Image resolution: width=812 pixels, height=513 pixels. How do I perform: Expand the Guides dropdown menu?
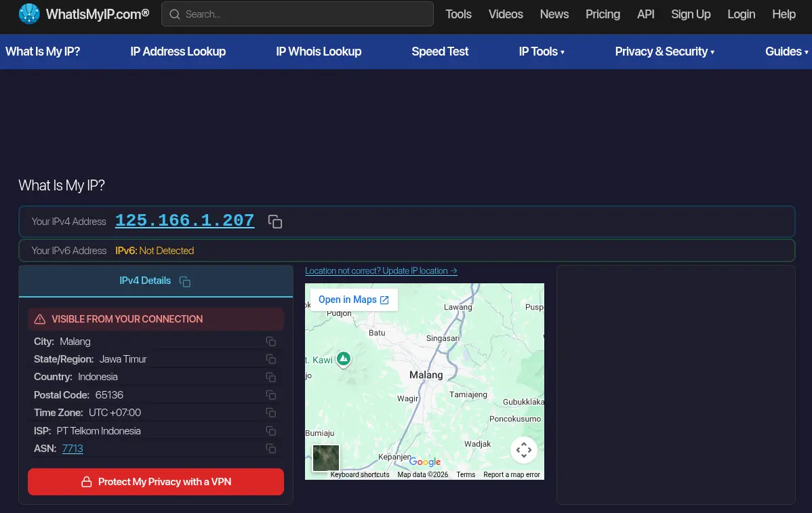787,52
